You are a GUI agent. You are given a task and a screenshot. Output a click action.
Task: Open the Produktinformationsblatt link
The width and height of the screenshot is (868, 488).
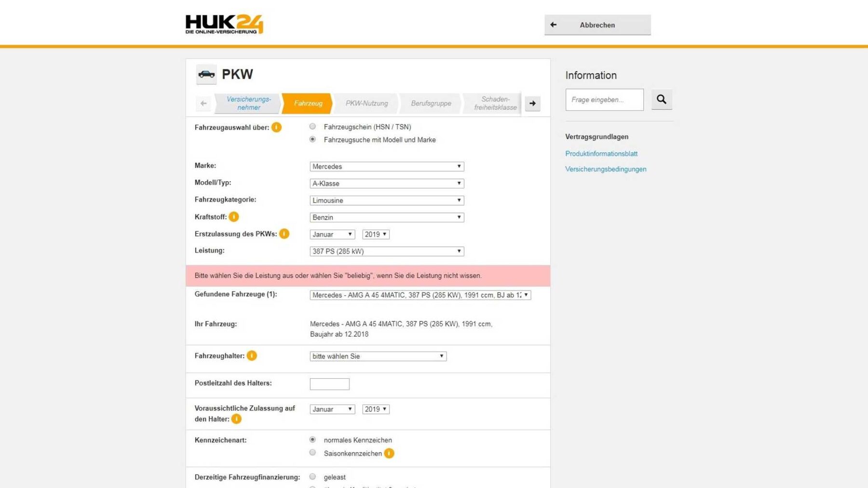click(601, 154)
